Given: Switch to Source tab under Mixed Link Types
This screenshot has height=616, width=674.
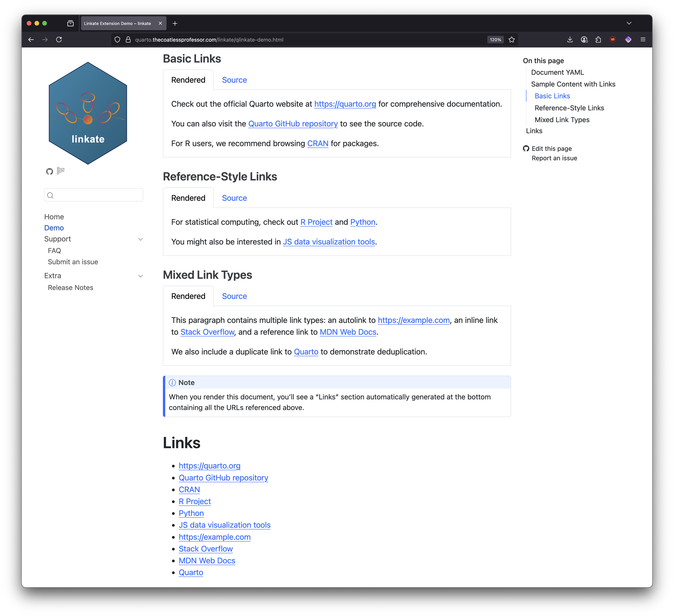Looking at the screenshot, I should coord(234,296).
